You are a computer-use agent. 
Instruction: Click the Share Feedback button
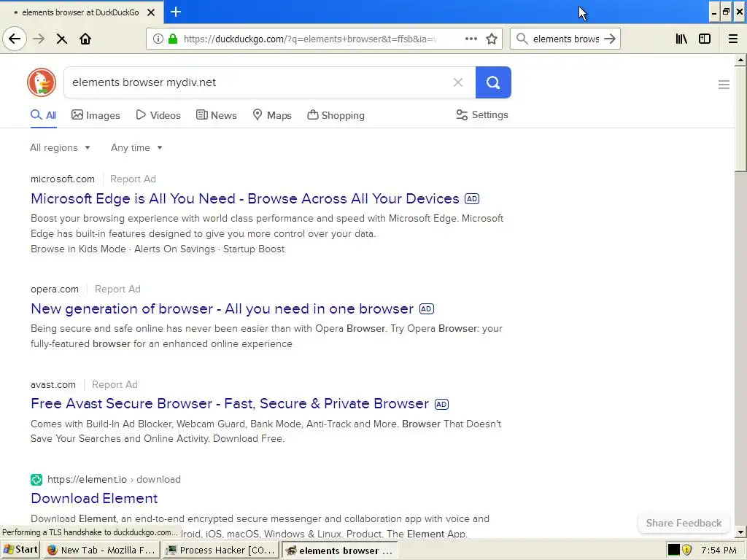pyautogui.click(x=684, y=523)
